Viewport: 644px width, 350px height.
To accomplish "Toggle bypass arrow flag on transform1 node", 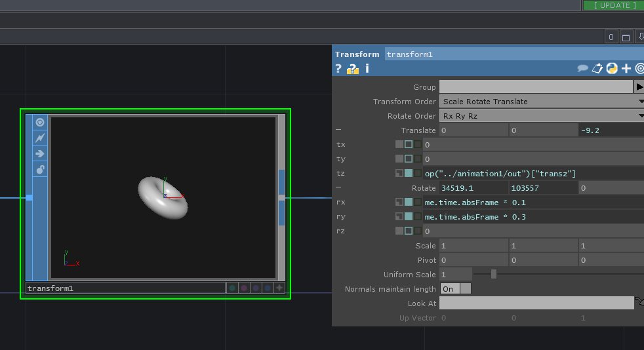I will [x=40, y=154].
